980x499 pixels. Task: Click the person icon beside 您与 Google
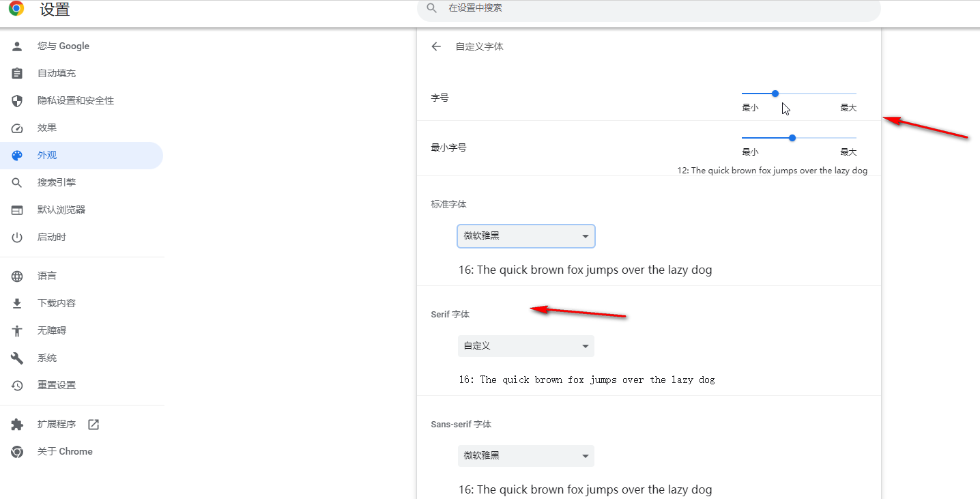click(x=17, y=46)
